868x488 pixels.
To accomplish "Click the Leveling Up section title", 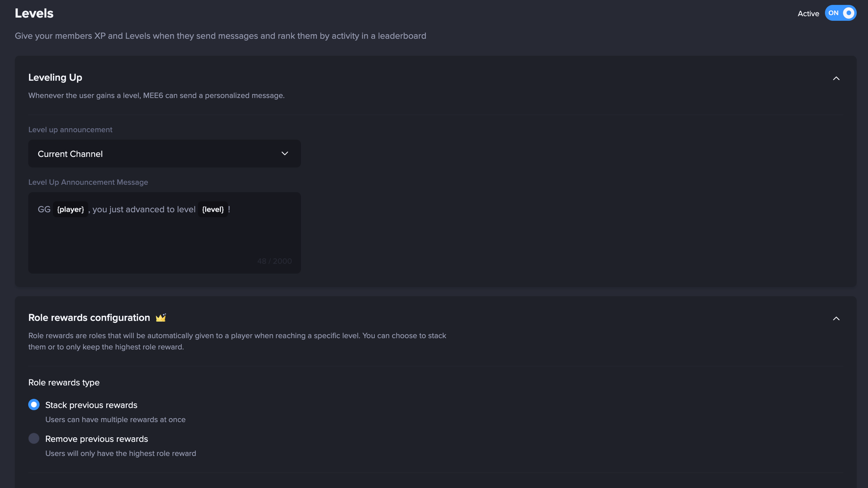I will pyautogui.click(x=55, y=78).
